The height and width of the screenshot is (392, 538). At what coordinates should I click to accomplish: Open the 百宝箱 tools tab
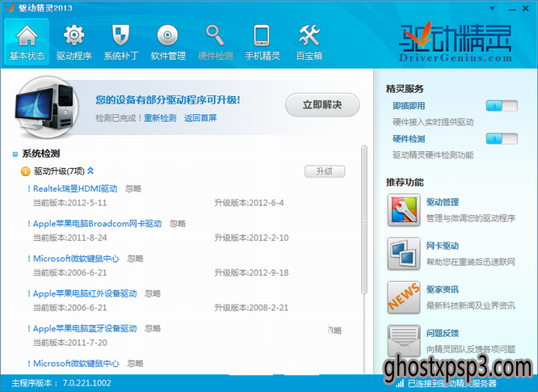tap(309, 42)
